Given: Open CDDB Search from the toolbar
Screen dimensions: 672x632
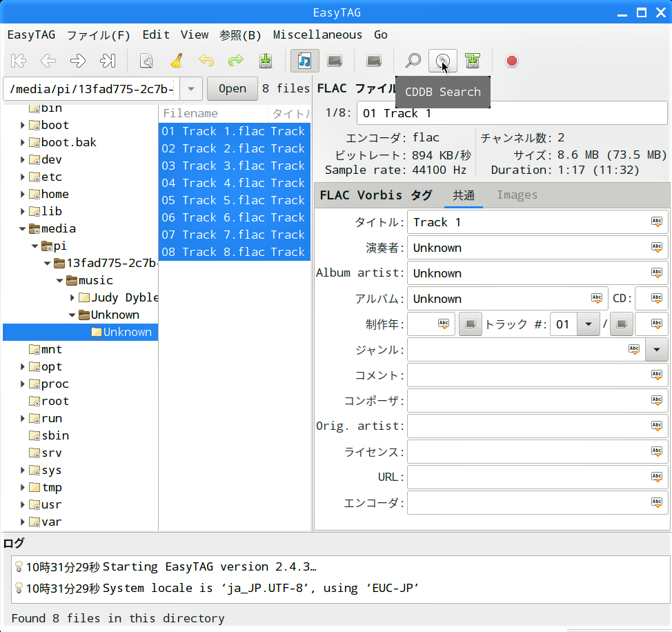Looking at the screenshot, I should click(443, 61).
